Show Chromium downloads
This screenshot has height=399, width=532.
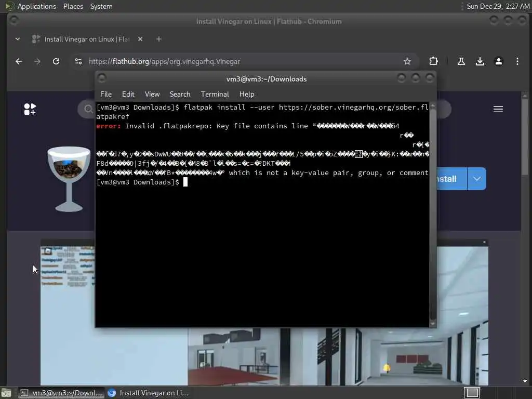pos(480,61)
